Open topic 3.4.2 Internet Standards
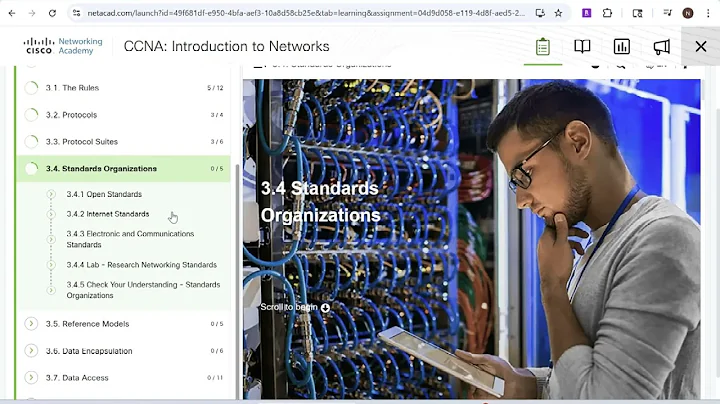The height and width of the screenshot is (404, 720). 108,214
